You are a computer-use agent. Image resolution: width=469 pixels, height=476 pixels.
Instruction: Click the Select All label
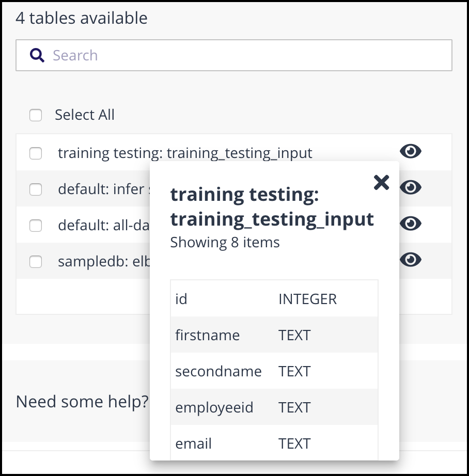84,115
